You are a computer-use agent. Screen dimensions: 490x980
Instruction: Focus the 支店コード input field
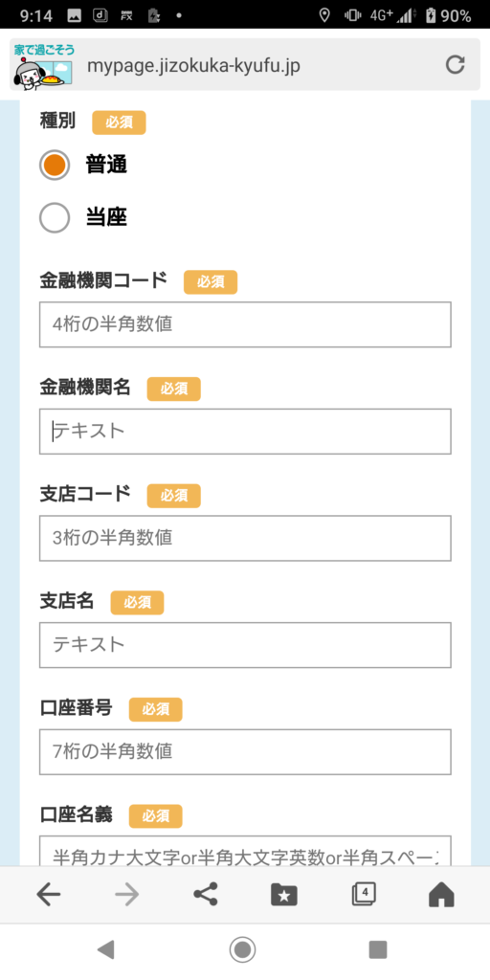(x=245, y=538)
